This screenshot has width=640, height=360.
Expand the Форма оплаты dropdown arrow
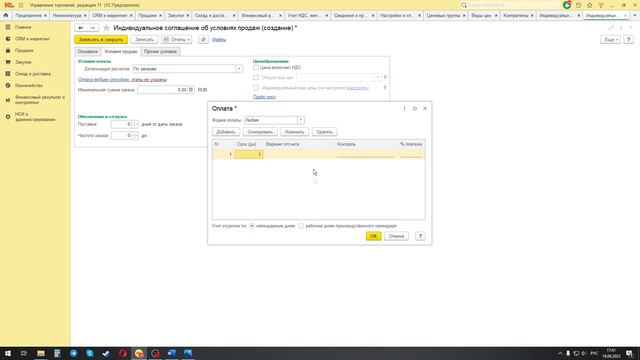[301, 120]
